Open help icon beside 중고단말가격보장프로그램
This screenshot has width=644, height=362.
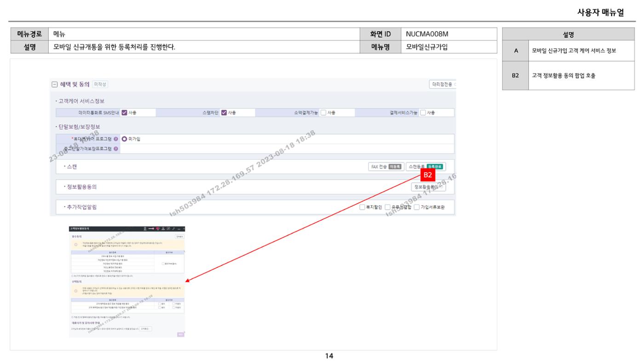116,149
